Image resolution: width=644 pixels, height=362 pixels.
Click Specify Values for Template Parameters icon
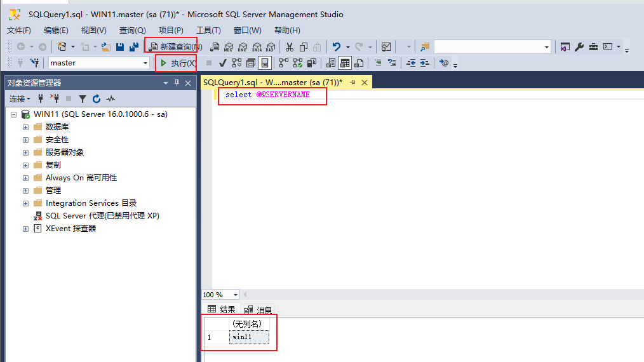(443, 63)
